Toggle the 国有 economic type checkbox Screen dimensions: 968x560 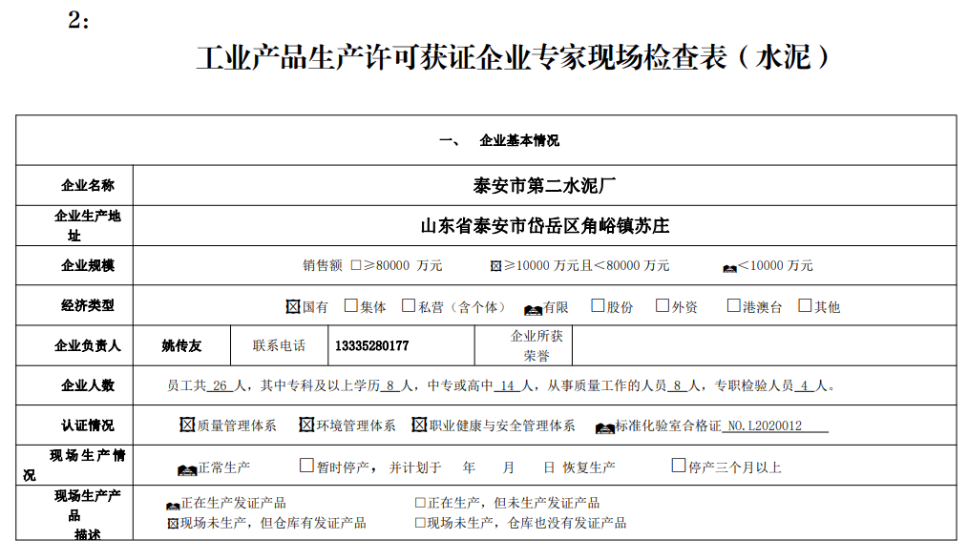click(293, 306)
